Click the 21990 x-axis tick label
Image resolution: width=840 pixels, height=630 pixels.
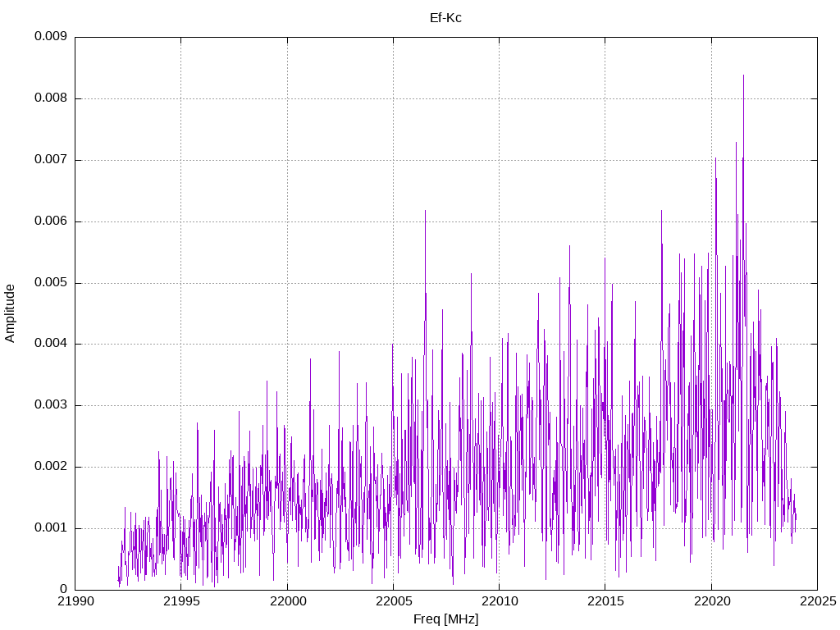click(x=75, y=601)
